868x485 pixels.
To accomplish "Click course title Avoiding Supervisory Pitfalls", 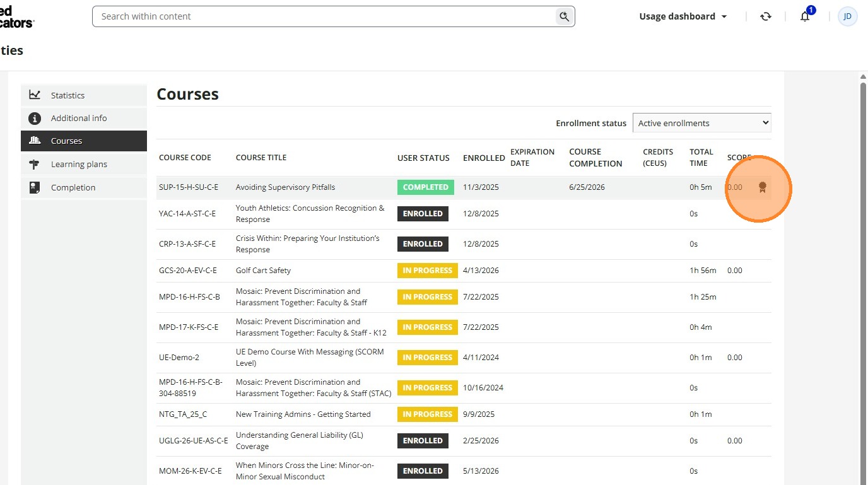I will (x=285, y=187).
